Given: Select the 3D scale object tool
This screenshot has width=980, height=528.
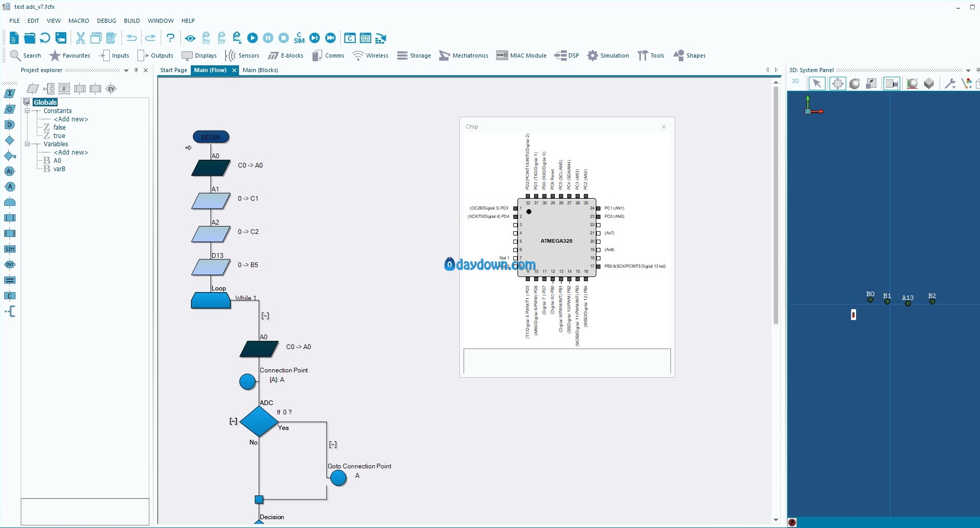Looking at the screenshot, I should (x=871, y=84).
